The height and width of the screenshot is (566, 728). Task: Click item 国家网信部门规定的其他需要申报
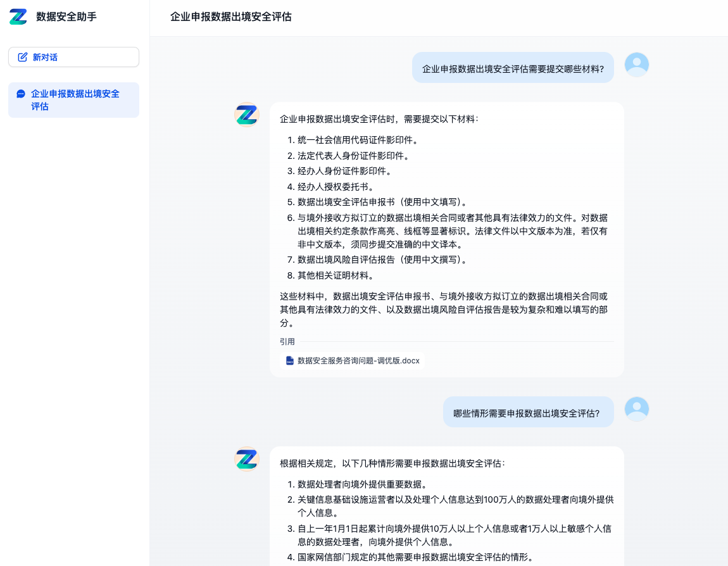[417, 558]
